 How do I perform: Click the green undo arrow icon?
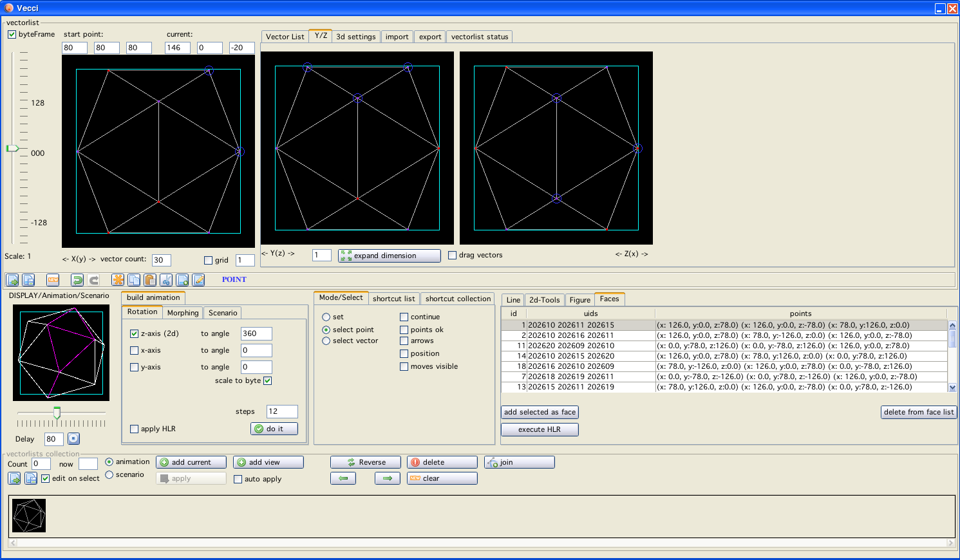coord(77,280)
